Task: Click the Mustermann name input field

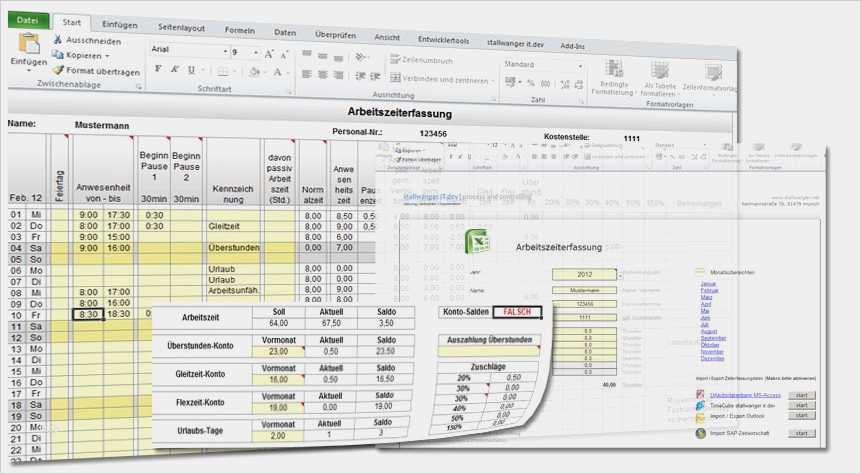Action: coord(584,290)
